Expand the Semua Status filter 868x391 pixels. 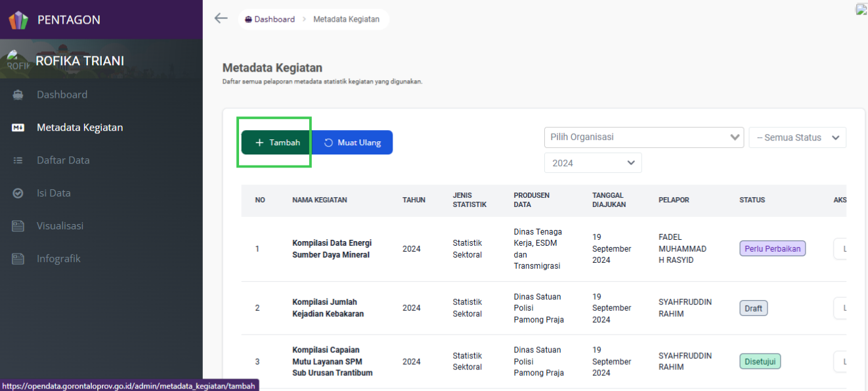[x=798, y=137]
